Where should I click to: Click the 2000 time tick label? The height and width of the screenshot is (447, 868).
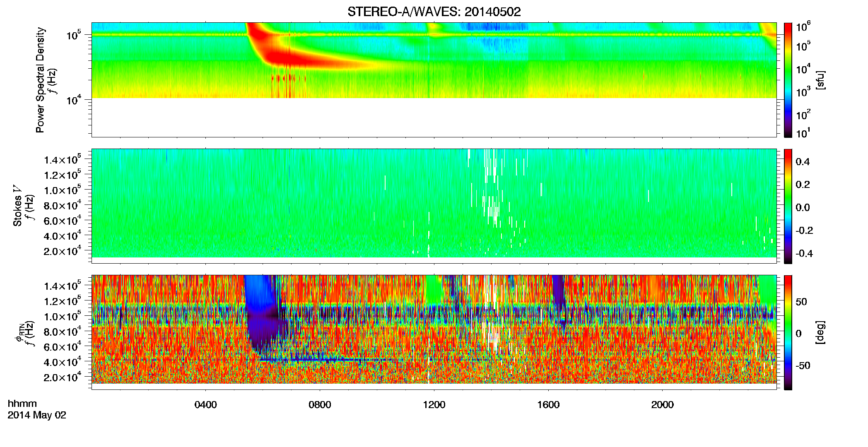(x=662, y=405)
